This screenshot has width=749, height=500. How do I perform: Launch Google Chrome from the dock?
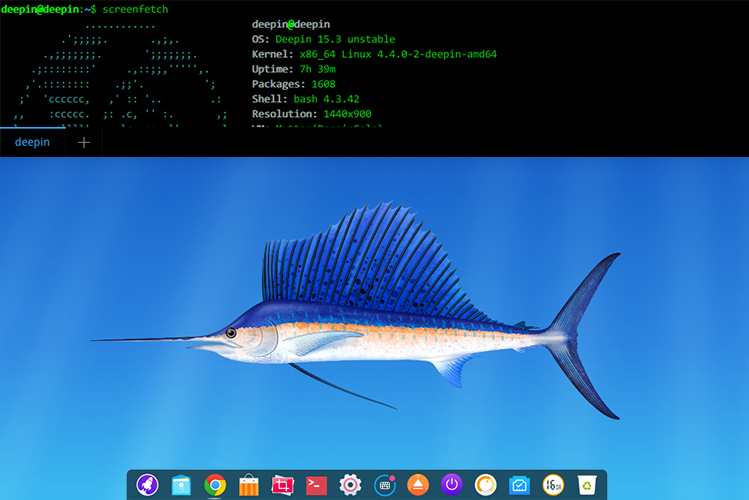coord(215,485)
